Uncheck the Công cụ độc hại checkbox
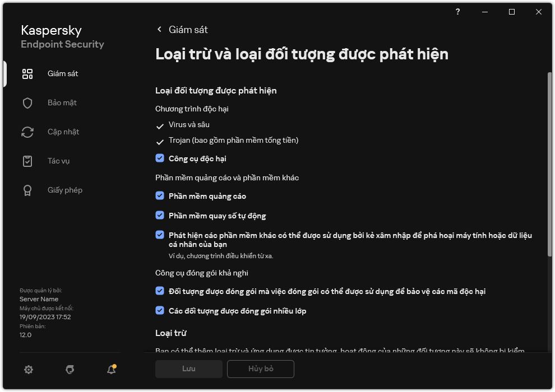The image size is (555, 392). point(160,158)
